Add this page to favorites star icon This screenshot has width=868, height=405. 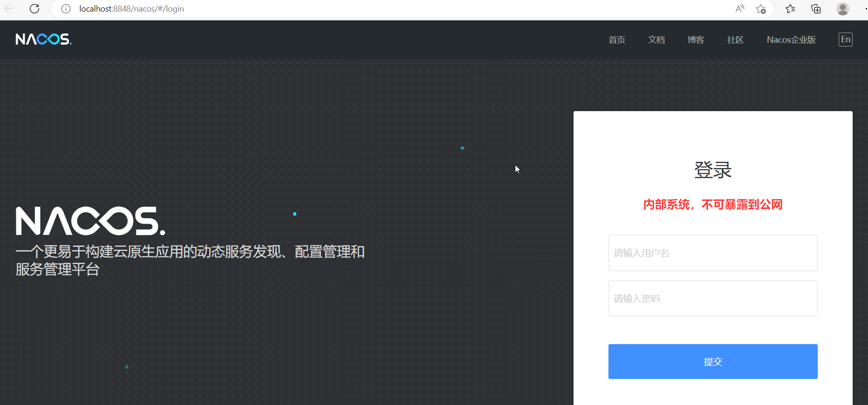761,9
